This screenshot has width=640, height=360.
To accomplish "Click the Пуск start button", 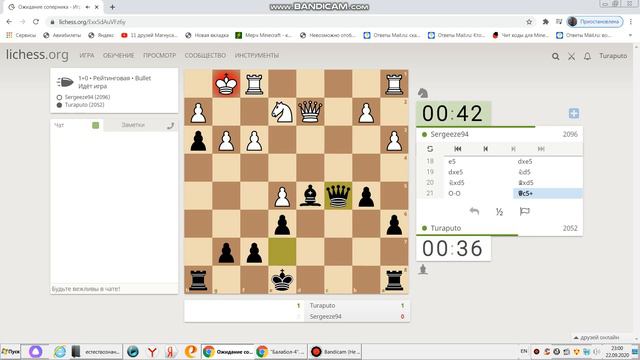I will (10, 351).
